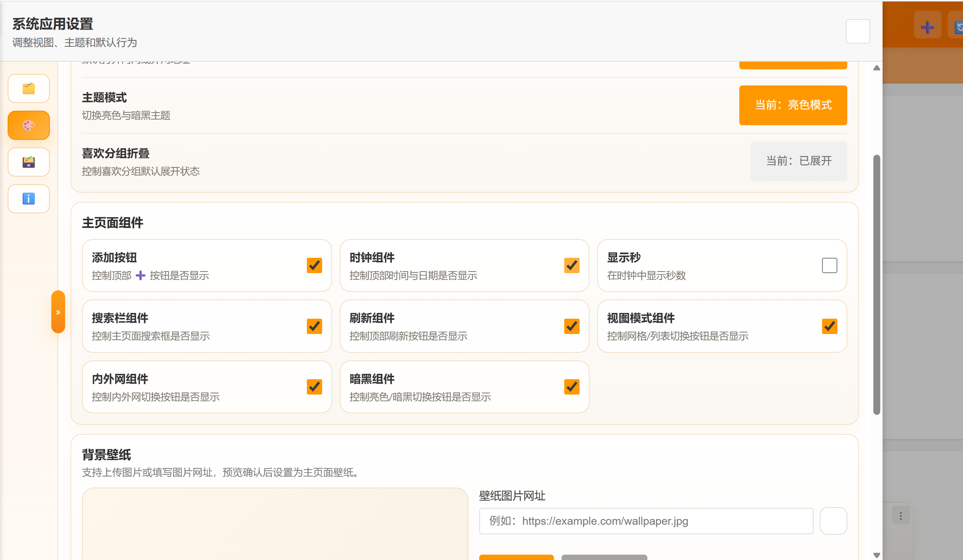Click the 系统应用设置 title
Screen dimensions: 963x560
pos(53,24)
